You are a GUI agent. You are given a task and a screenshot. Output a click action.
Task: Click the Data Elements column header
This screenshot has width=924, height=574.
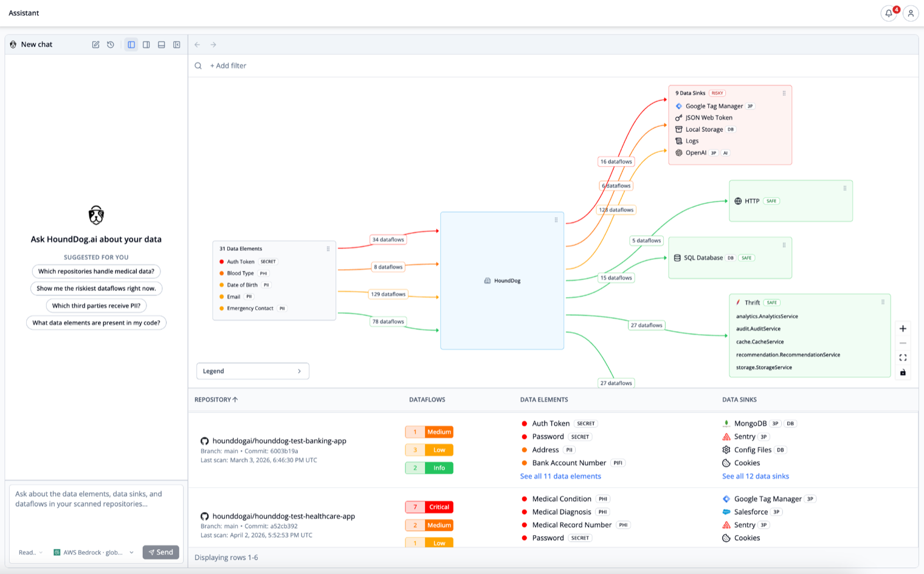coord(544,400)
